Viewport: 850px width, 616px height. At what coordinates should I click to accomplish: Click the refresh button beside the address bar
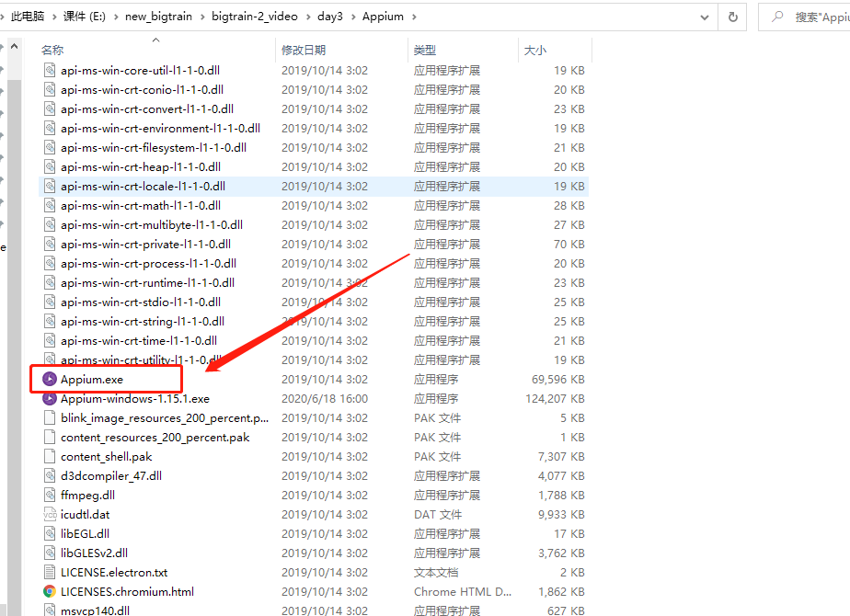[733, 17]
